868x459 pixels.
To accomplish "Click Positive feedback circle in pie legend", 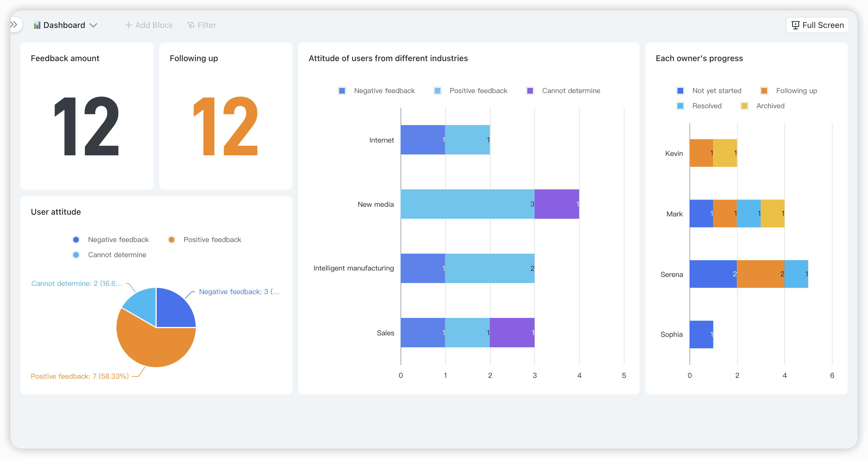I will pyautogui.click(x=172, y=240).
